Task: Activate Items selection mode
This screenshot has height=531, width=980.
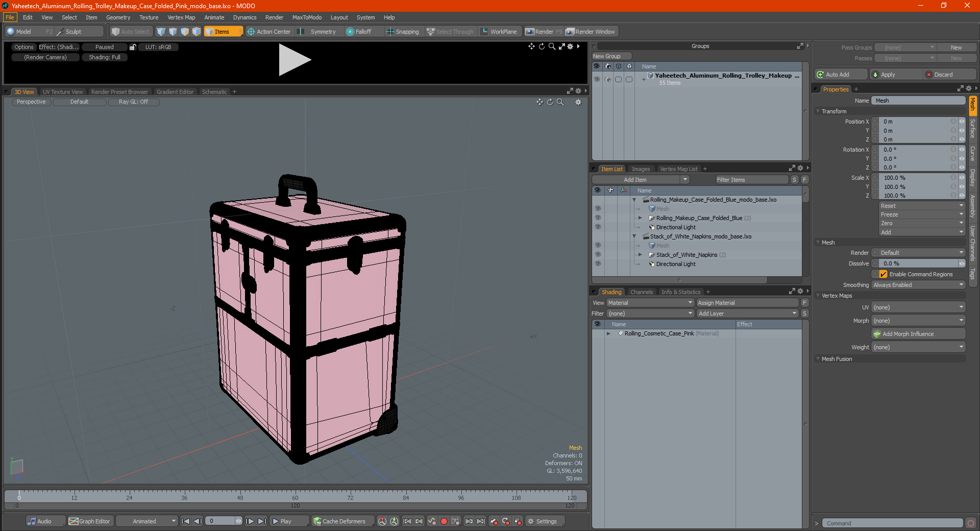Action: point(223,32)
